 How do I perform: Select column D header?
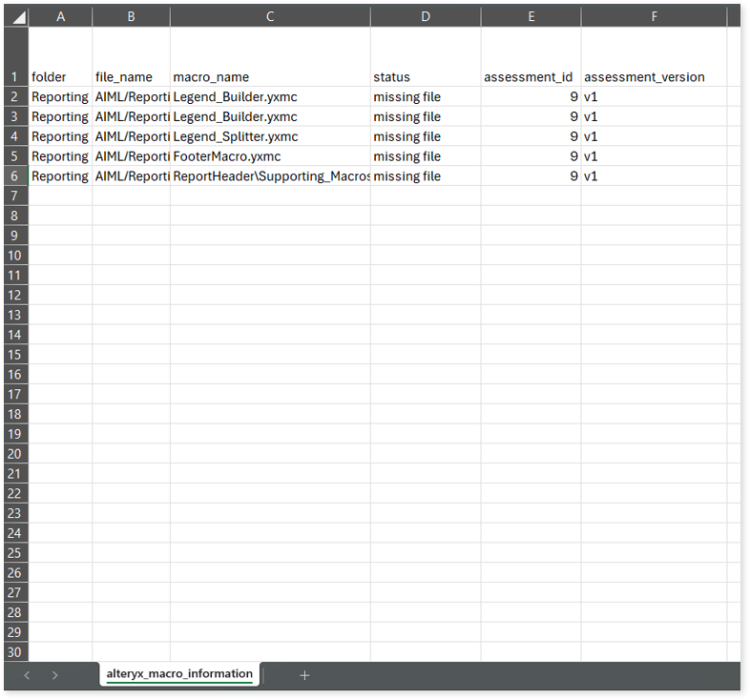pyautogui.click(x=426, y=17)
